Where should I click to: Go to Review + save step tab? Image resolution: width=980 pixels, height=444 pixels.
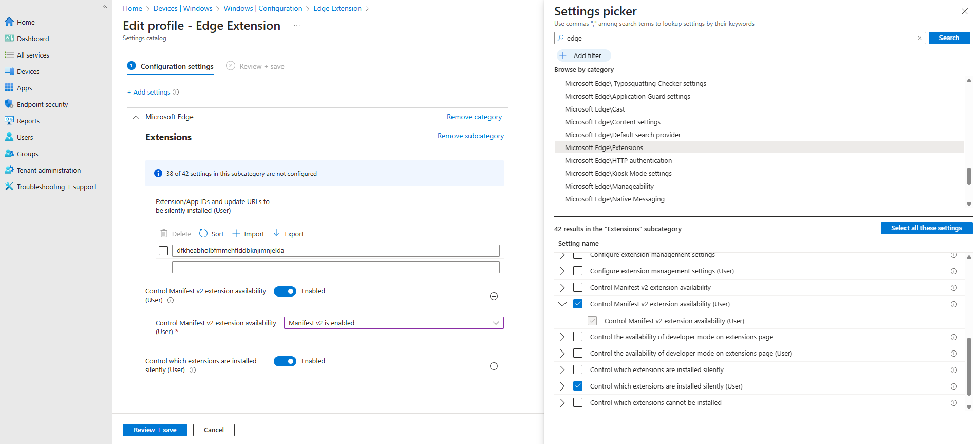coord(255,66)
